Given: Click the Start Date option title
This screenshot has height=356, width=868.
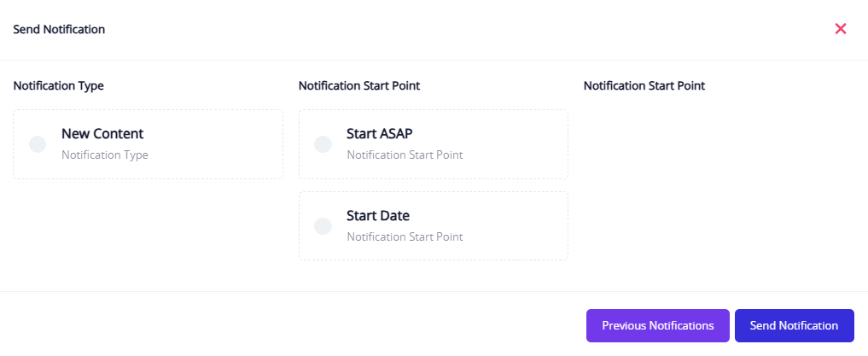Looking at the screenshot, I should coord(379,216).
